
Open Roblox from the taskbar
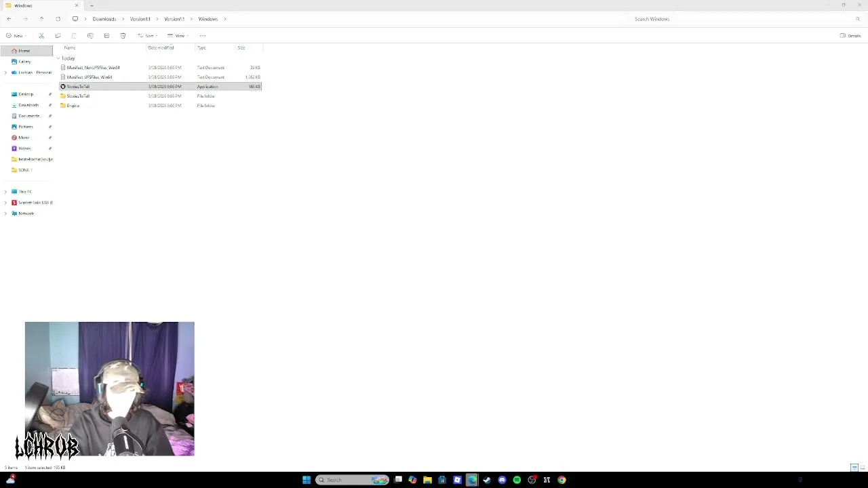[x=457, y=480]
